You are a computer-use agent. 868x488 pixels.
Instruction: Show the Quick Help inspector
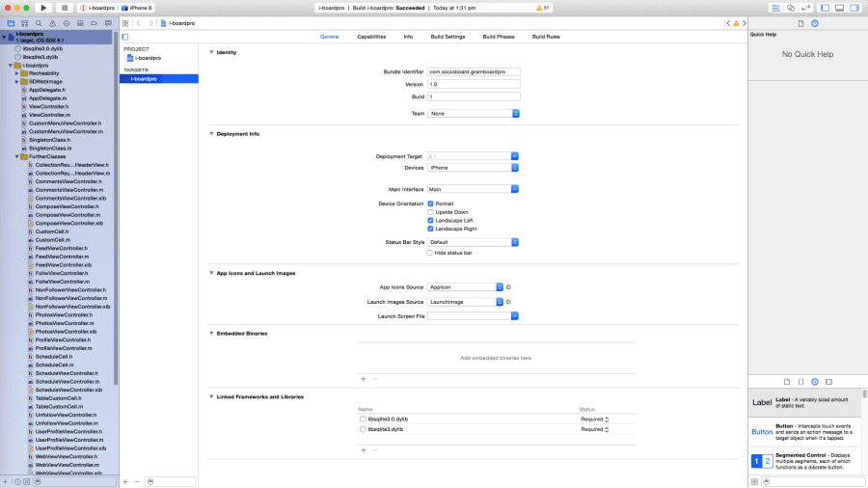(815, 23)
